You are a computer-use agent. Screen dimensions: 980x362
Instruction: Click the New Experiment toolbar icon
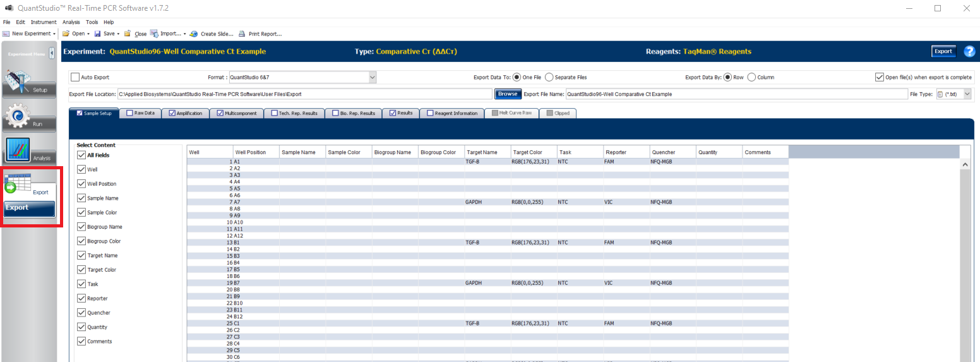pos(6,33)
